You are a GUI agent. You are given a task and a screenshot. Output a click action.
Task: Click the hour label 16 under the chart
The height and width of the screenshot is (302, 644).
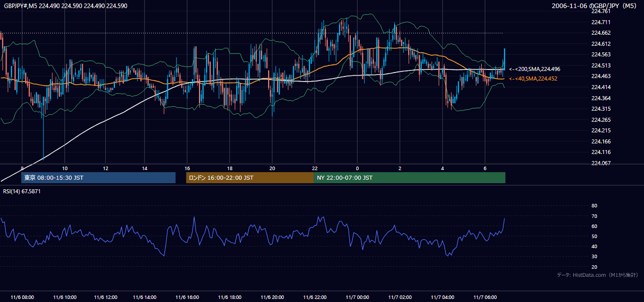[187, 168]
